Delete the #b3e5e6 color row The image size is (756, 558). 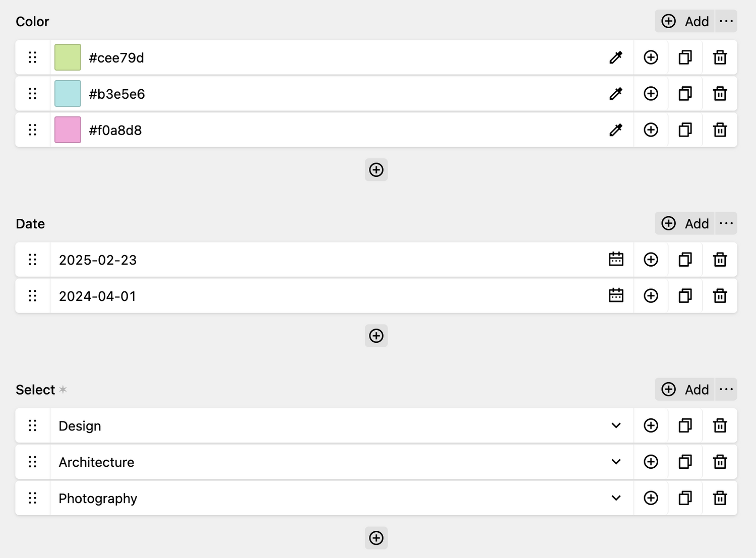(720, 94)
